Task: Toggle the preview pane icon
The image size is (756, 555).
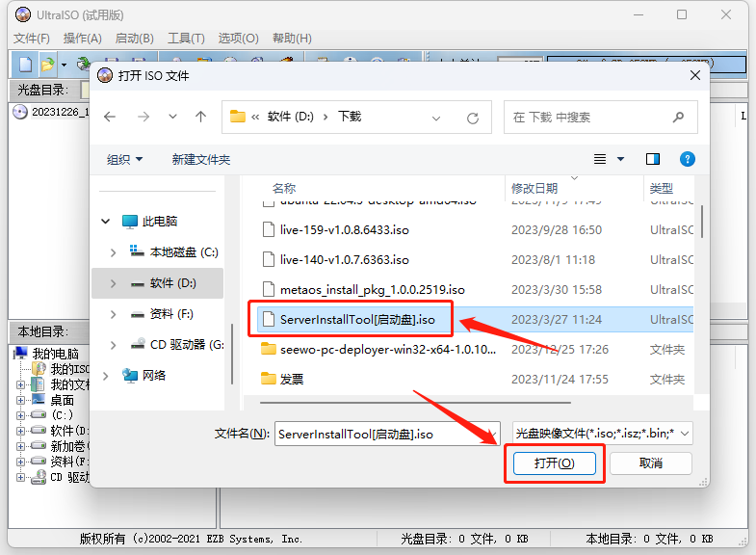Action: pos(653,159)
